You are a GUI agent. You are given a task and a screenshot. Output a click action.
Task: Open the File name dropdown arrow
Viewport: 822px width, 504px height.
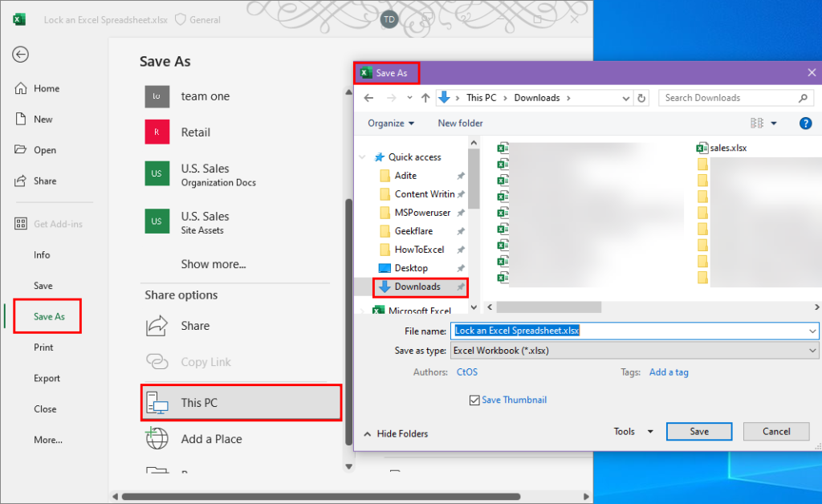point(812,331)
